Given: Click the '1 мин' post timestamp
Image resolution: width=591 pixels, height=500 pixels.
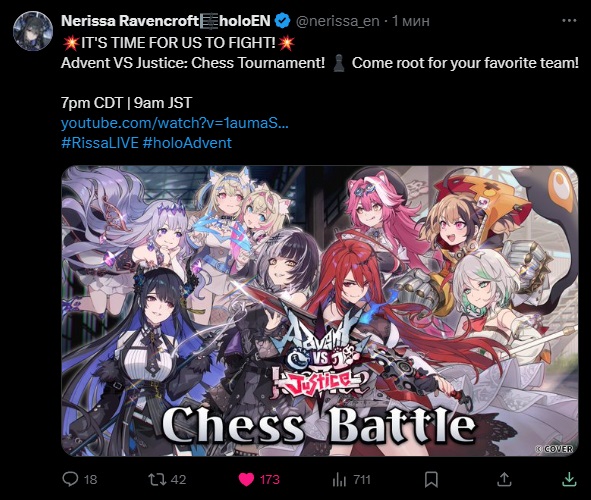Looking at the screenshot, I should tap(411, 21).
